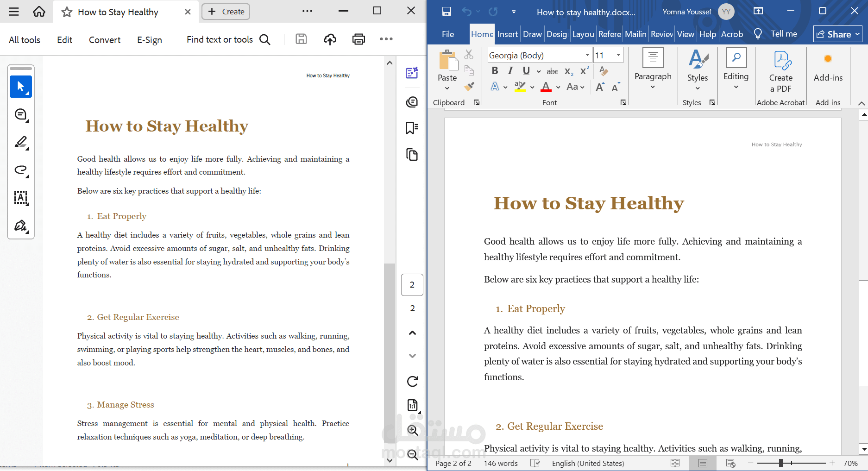This screenshot has width=868, height=471.
Task: Open Share dropdown in Word
Action: coord(837,34)
